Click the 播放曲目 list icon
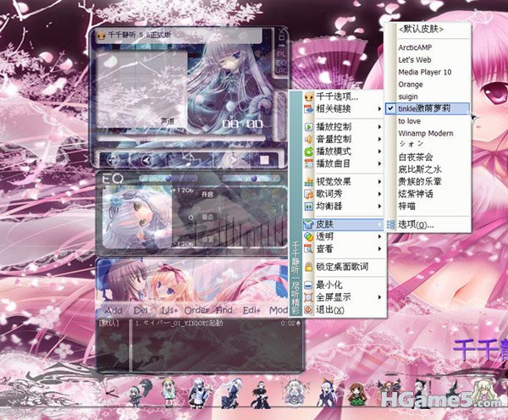The image size is (508, 420). (309, 163)
